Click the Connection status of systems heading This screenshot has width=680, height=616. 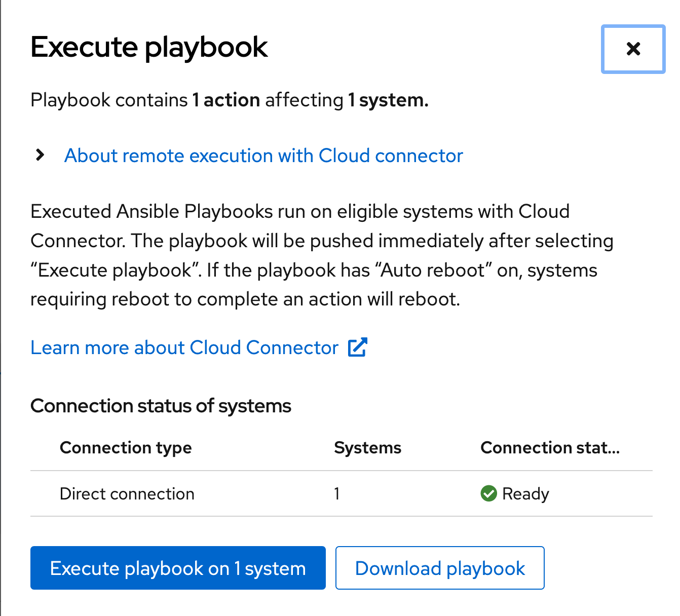tap(161, 406)
